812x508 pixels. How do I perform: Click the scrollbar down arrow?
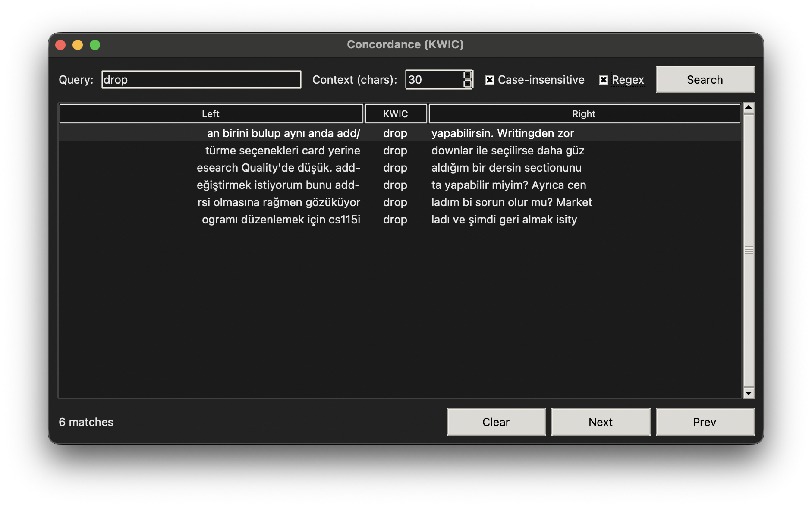point(749,393)
